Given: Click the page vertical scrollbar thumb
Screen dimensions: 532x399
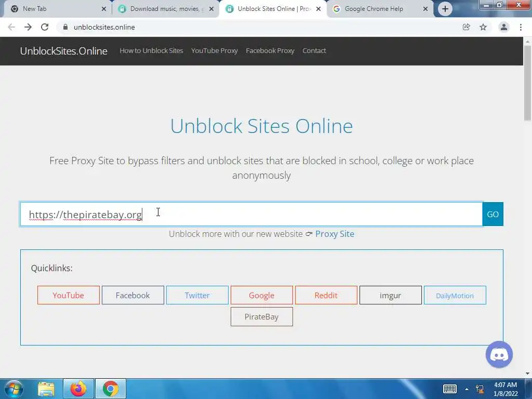Looking at the screenshot, I should [x=528, y=83].
